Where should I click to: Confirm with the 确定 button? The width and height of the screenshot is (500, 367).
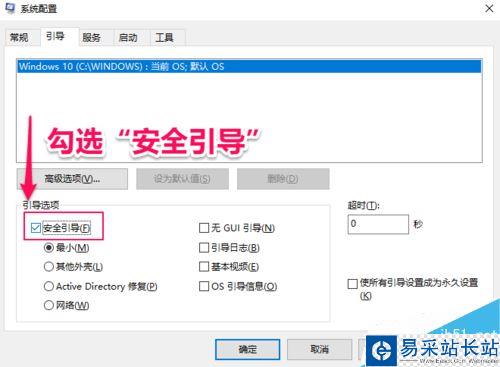[x=248, y=349]
